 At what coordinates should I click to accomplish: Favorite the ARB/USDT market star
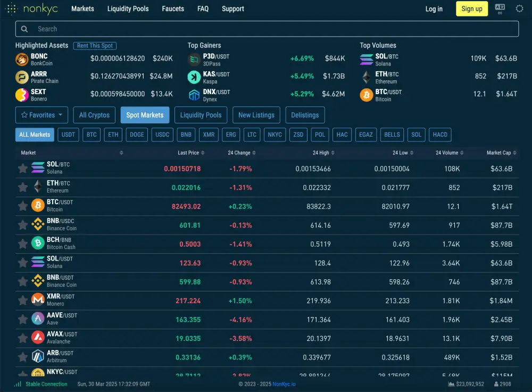[x=23, y=357]
